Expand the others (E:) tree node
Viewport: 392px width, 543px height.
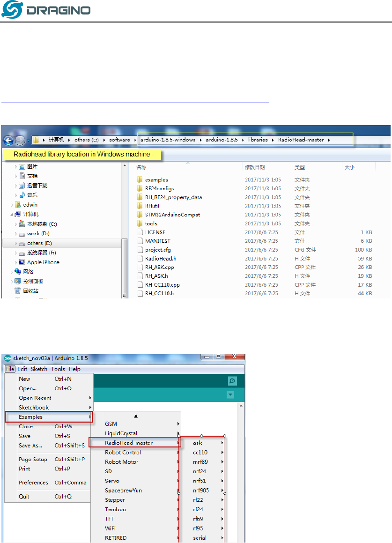click(x=15, y=244)
